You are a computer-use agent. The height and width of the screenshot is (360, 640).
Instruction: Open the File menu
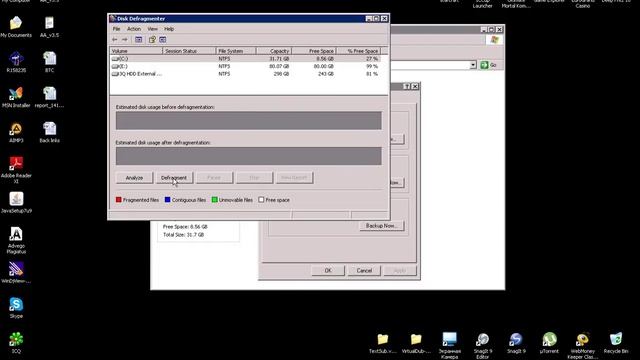point(116,29)
